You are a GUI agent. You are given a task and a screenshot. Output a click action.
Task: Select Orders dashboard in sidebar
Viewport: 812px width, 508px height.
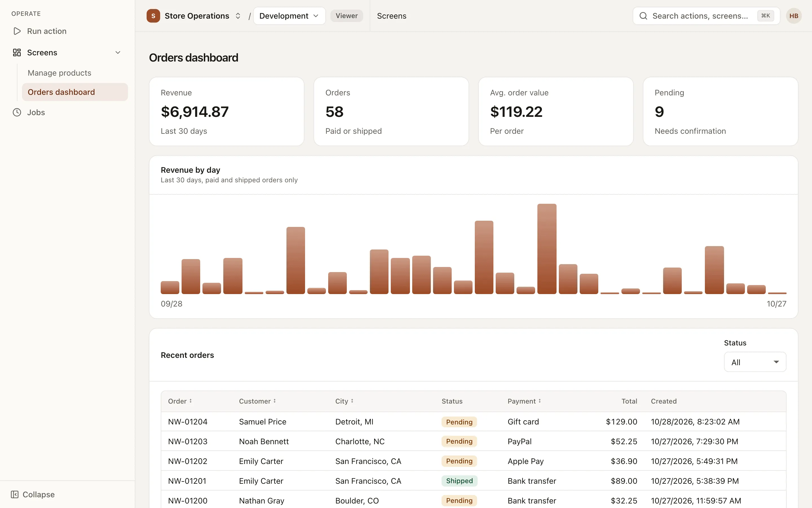tap(75, 92)
